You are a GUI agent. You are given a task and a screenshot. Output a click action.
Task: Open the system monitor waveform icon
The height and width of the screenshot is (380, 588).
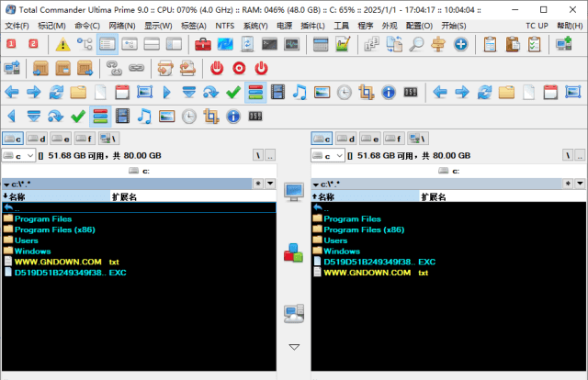[292, 44]
